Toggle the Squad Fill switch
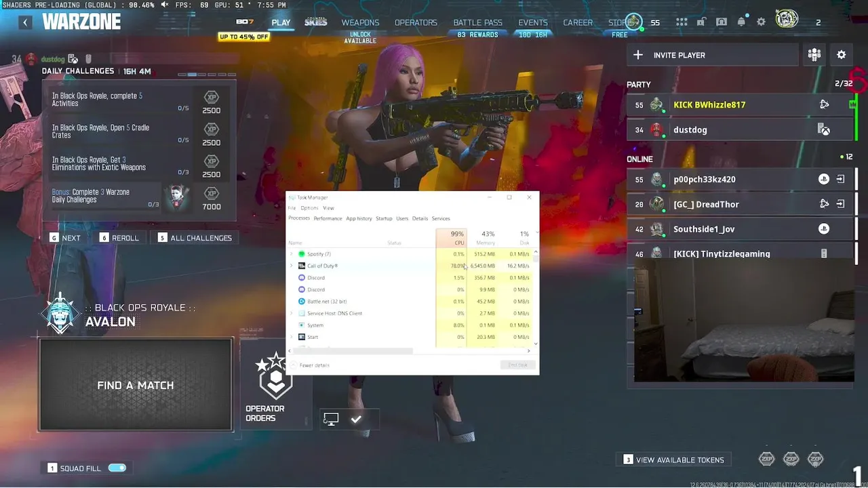The height and width of the screenshot is (488, 868). coord(117,468)
